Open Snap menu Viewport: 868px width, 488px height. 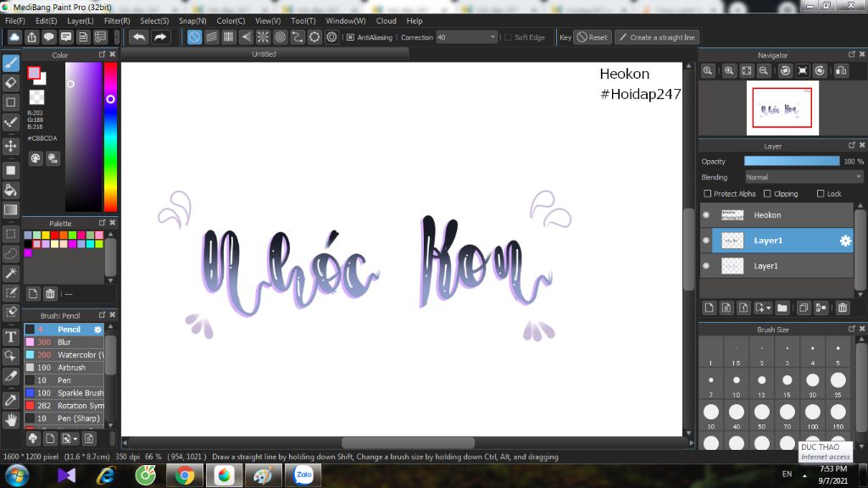pos(192,20)
